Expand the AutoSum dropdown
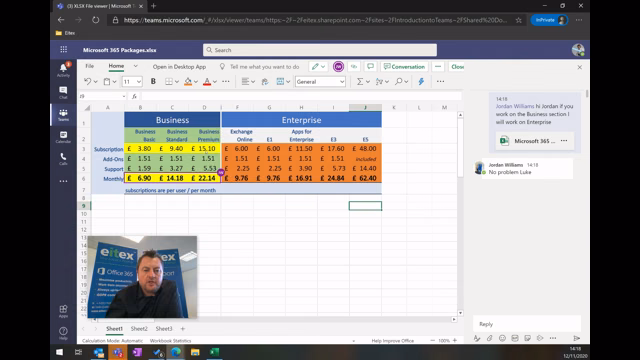Screen dimensions: 640x360 (368, 82)
